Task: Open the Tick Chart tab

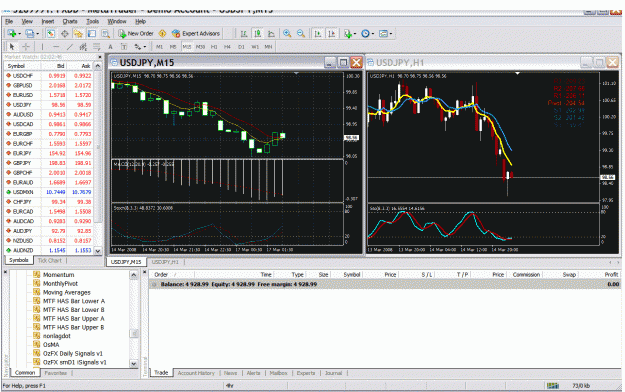Action: tap(50, 260)
